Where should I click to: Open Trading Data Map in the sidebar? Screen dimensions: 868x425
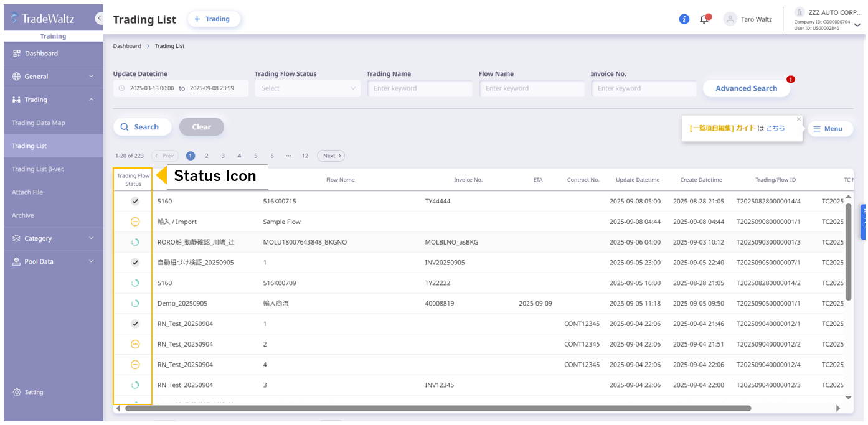point(53,123)
